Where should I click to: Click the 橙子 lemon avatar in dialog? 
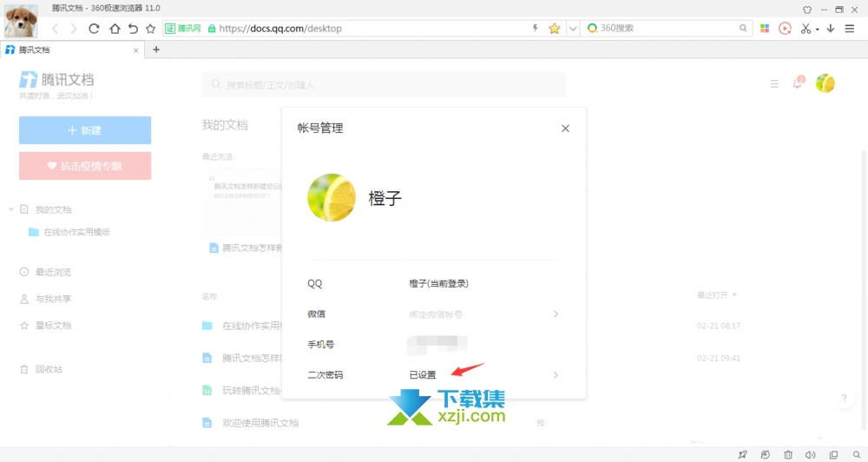click(332, 198)
